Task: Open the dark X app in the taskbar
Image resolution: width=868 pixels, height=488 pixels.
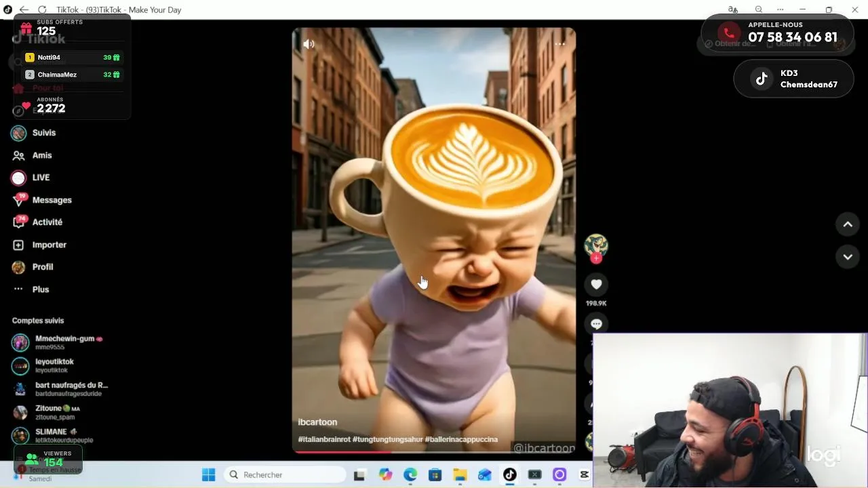Action: tap(535, 474)
